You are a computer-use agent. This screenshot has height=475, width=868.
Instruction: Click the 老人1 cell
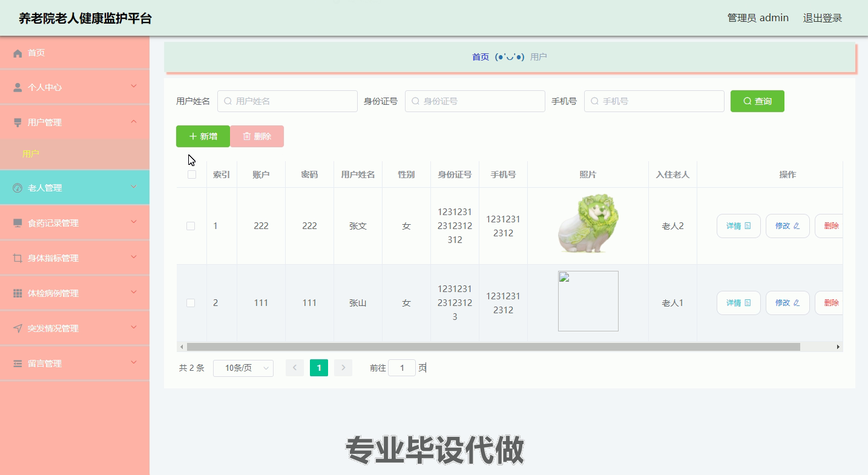click(672, 303)
